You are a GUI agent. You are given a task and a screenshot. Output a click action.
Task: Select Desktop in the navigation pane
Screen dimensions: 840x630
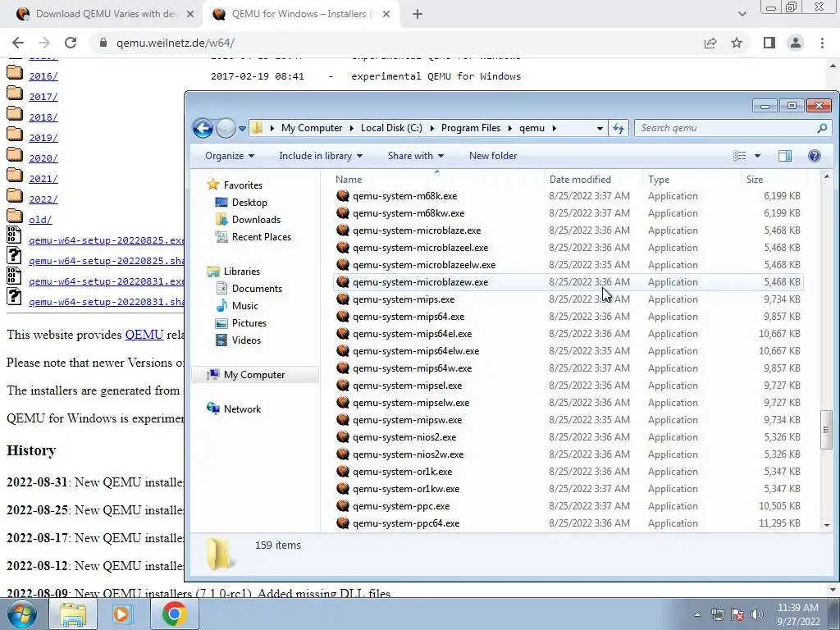coord(249,203)
